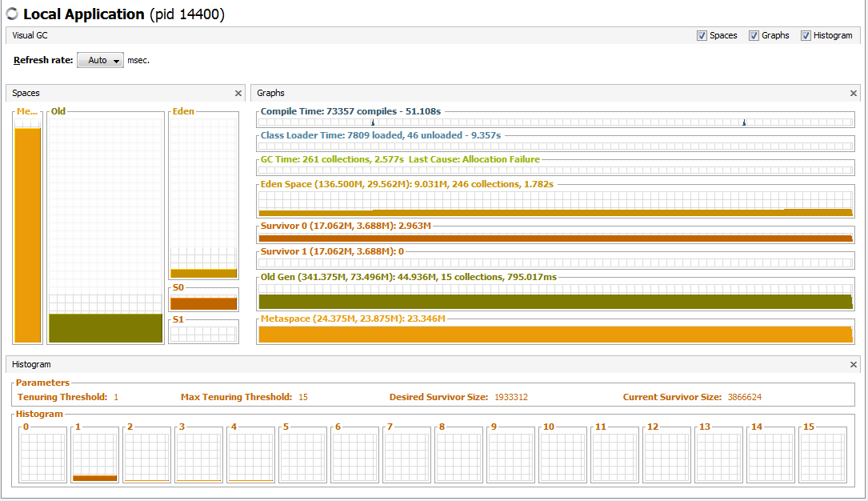Click histogram age bucket 2
868x501 pixels.
click(x=146, y=457)
